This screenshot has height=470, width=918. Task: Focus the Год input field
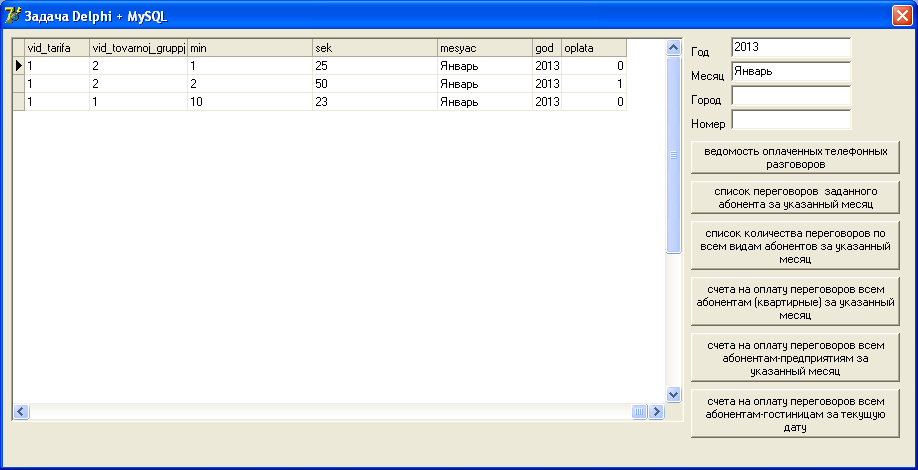pos(791,48)
